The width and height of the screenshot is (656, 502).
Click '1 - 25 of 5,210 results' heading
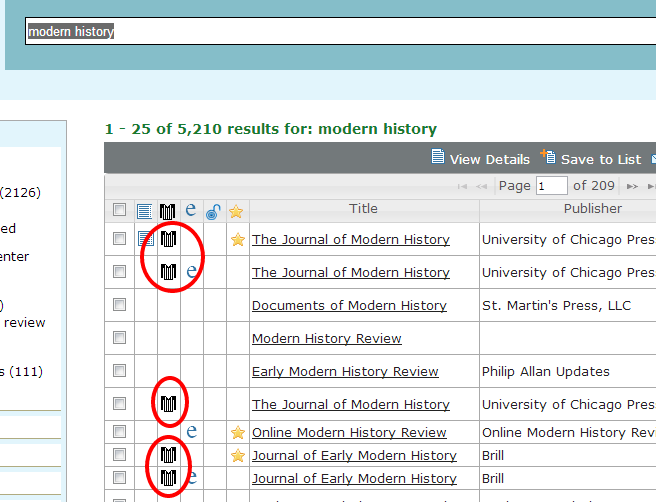(x=271, y=129)
